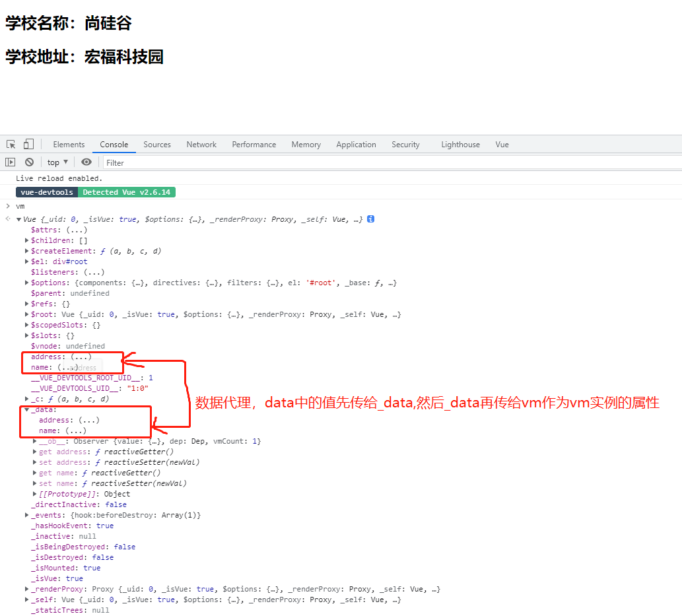Collapse the _data object
This screenshot has width=682, height=616.
(x=26, y=409)
